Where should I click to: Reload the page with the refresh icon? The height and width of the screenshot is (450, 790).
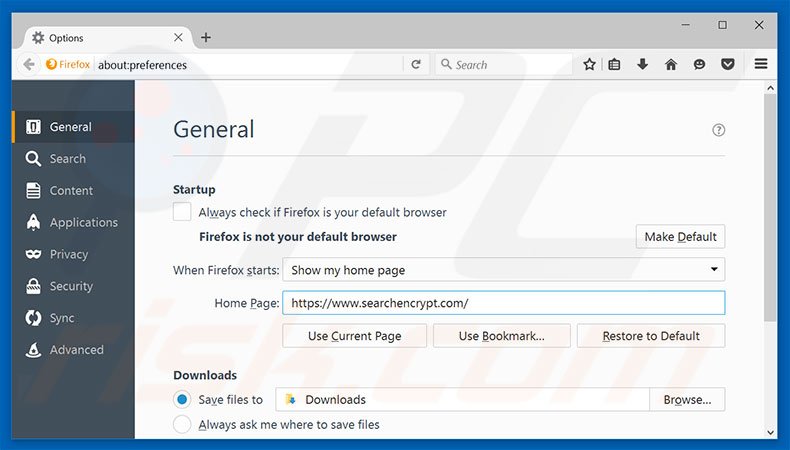(416, 65)
